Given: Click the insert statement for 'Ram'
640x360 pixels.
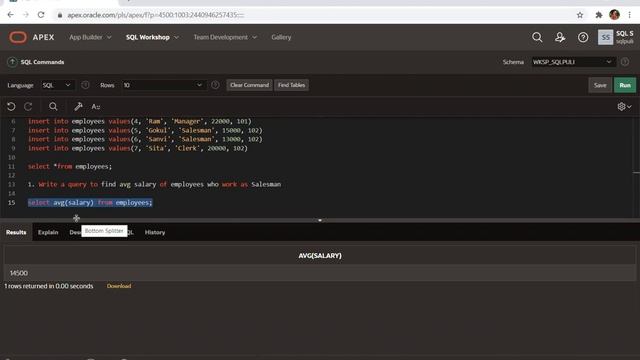Looking at the screenshot, I should coord(140,121).
